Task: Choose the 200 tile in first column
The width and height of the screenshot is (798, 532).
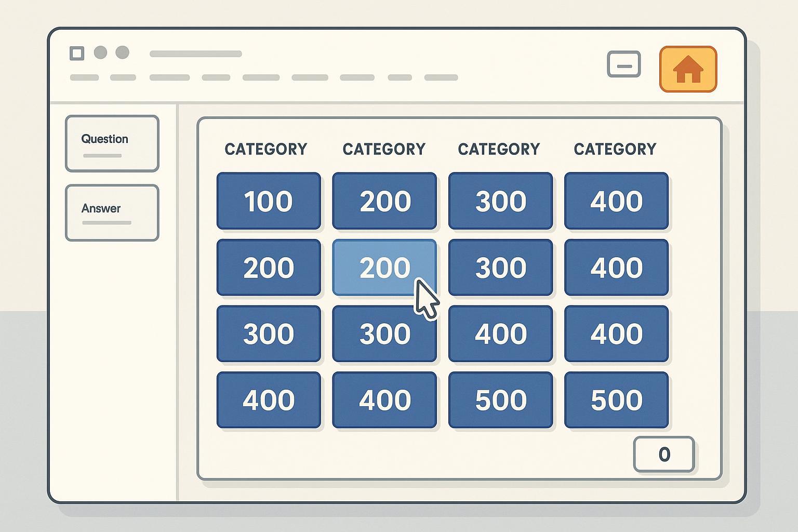Action: point(268,267)
